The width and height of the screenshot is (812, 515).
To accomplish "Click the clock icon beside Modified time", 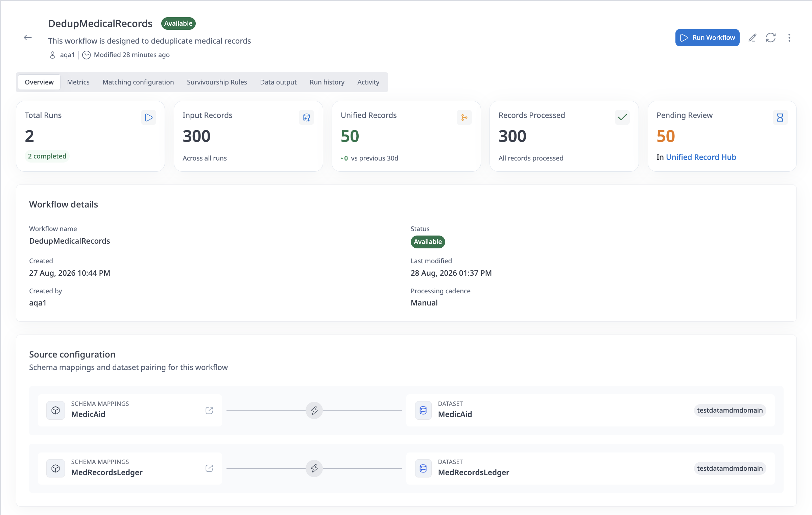I will [87, 55].
